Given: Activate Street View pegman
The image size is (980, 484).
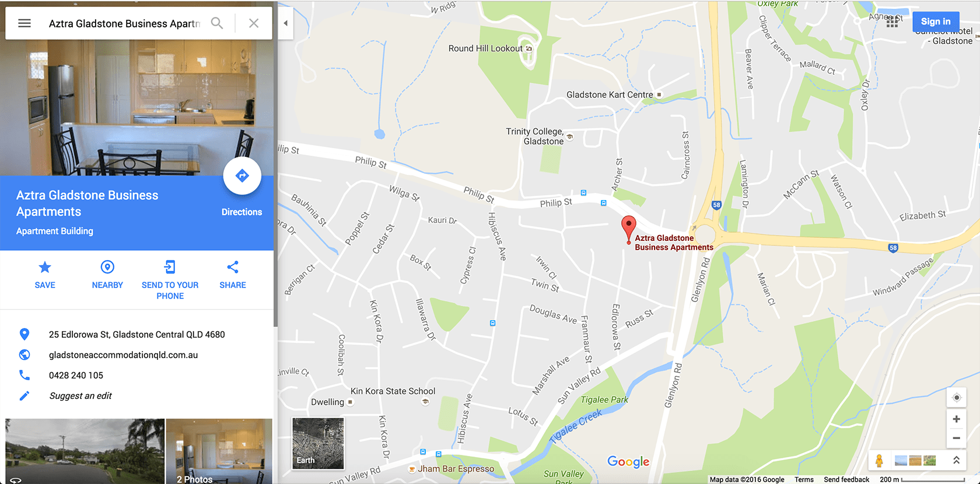Looking at the screenshot, I should pos(879,460).
